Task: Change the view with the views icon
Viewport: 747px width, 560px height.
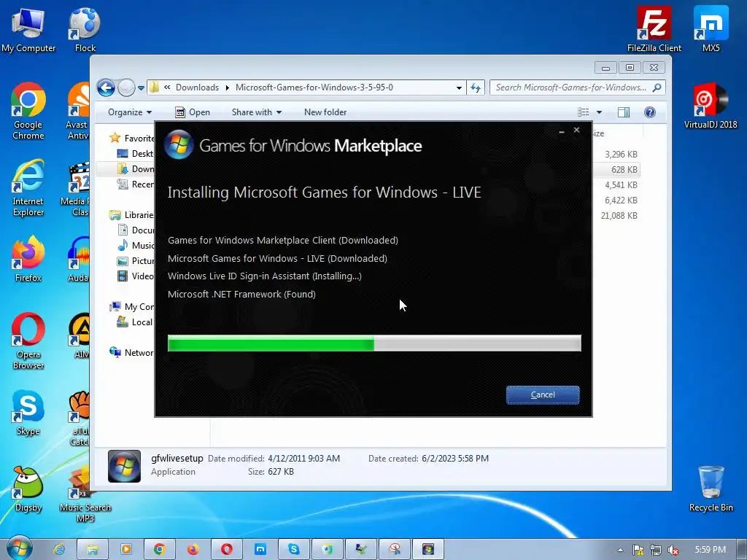Action: 583,112
